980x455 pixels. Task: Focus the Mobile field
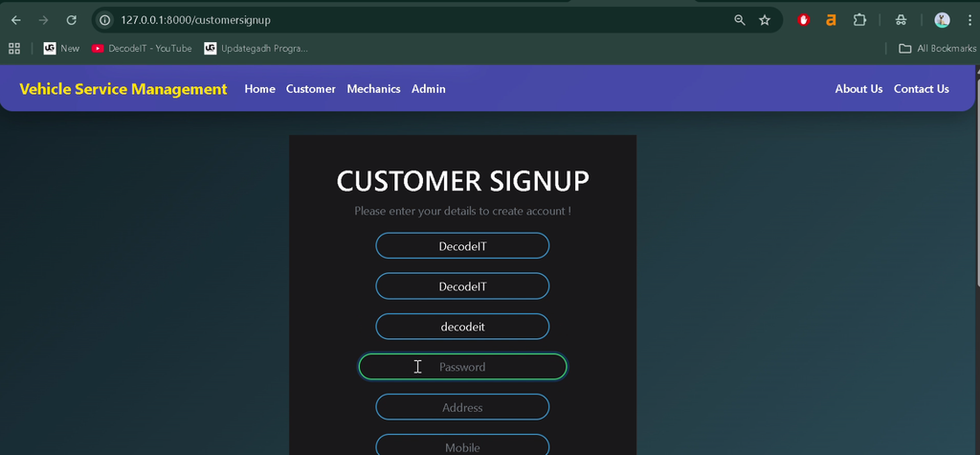click(462, 445)
